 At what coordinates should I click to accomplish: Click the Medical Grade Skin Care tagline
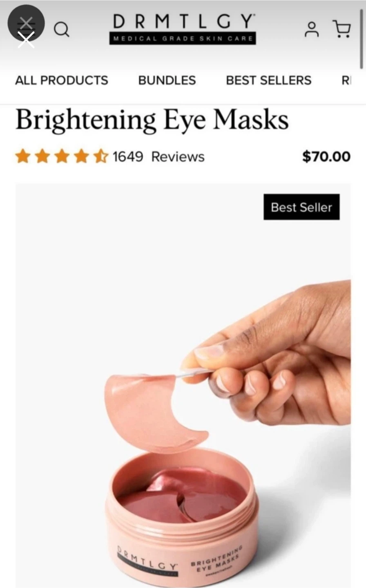pos(183,39)
